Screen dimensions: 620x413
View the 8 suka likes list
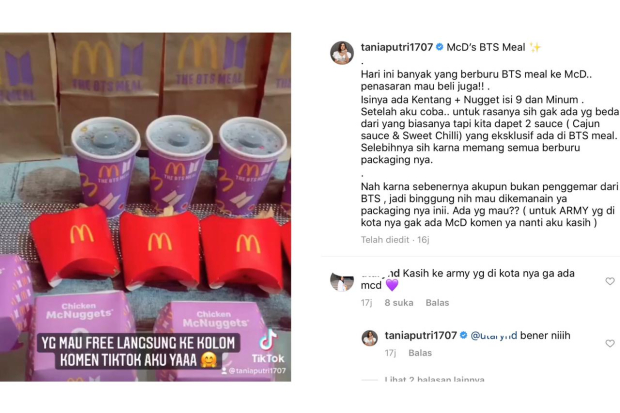click(399, 303)
